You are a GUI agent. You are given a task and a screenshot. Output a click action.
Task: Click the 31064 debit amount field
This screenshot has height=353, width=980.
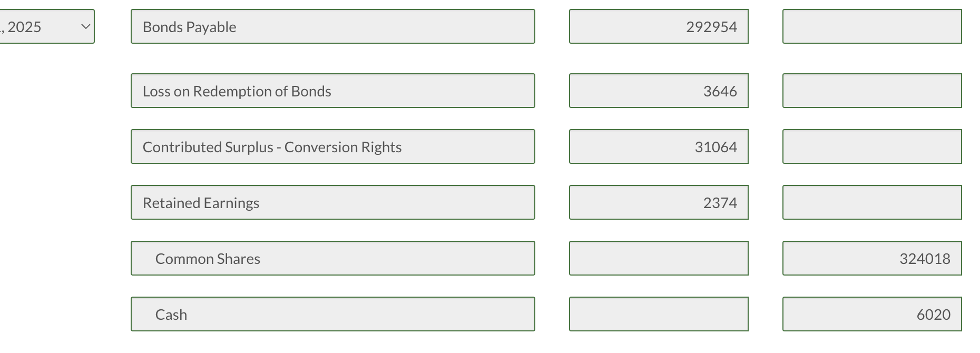pos(659,146)
